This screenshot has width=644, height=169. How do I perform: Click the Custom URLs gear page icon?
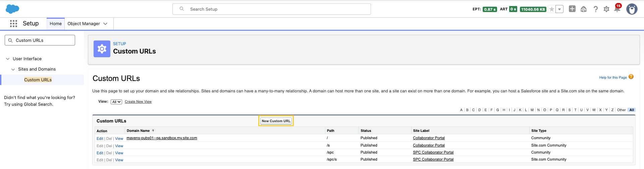tap(102, 49)
